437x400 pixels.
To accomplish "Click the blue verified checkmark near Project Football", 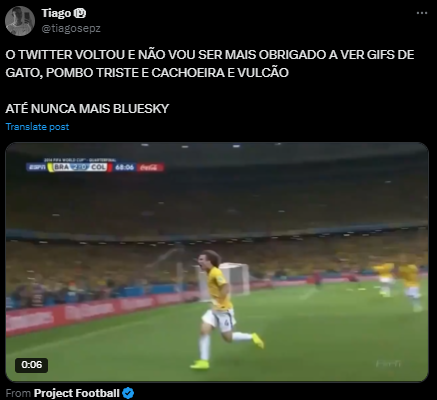I will click(128, 393).
